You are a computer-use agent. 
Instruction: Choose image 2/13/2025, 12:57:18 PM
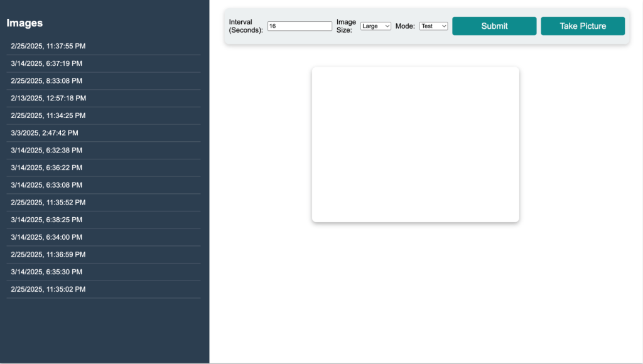tap(48, 99)
